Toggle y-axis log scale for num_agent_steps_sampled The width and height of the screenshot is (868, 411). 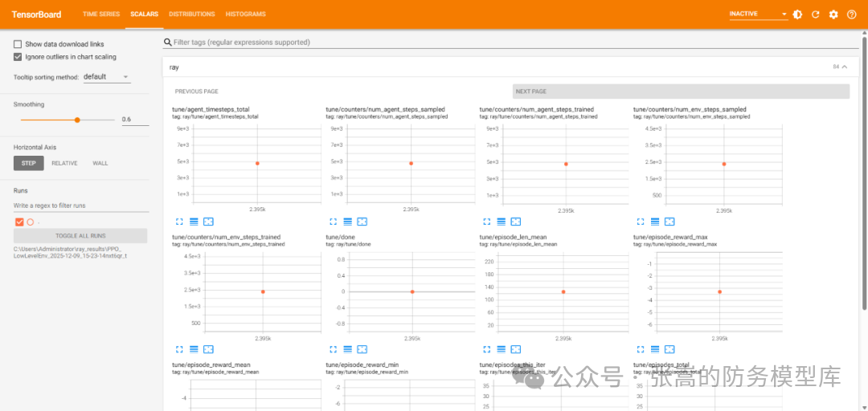click(348, 222)
